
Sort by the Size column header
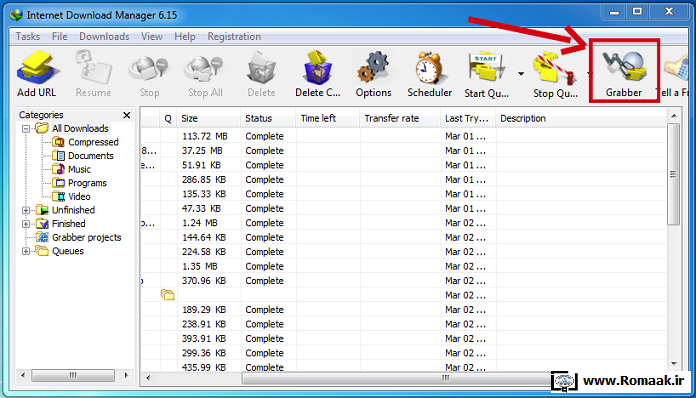208,118
